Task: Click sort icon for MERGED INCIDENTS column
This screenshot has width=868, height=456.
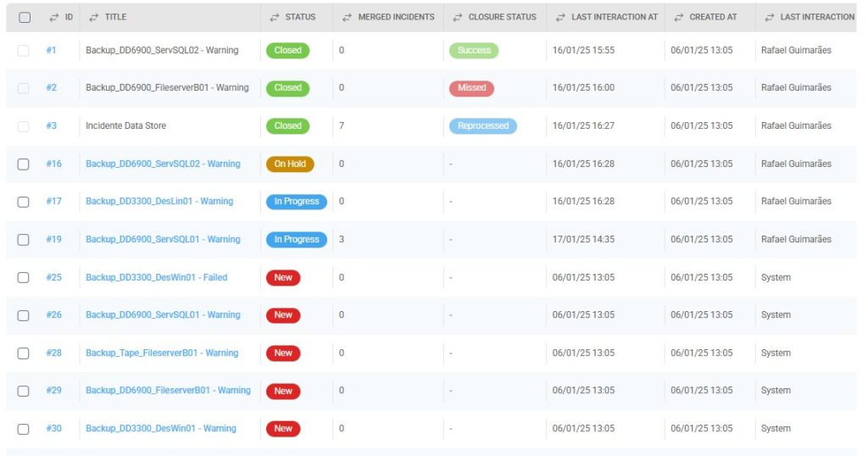Action: pos(347,17)
